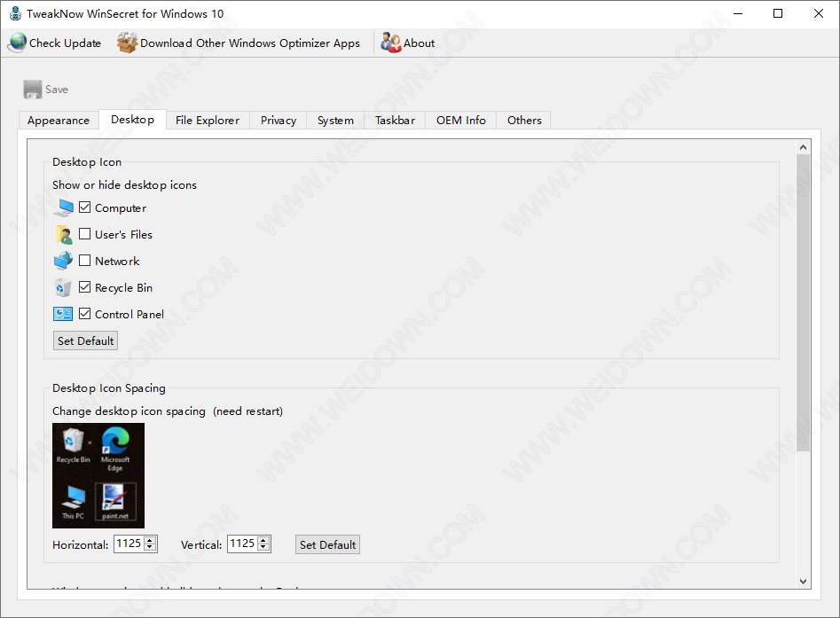Switch to the Appearance tab
This screenshot has height=618, width=840.
[59, 121]
